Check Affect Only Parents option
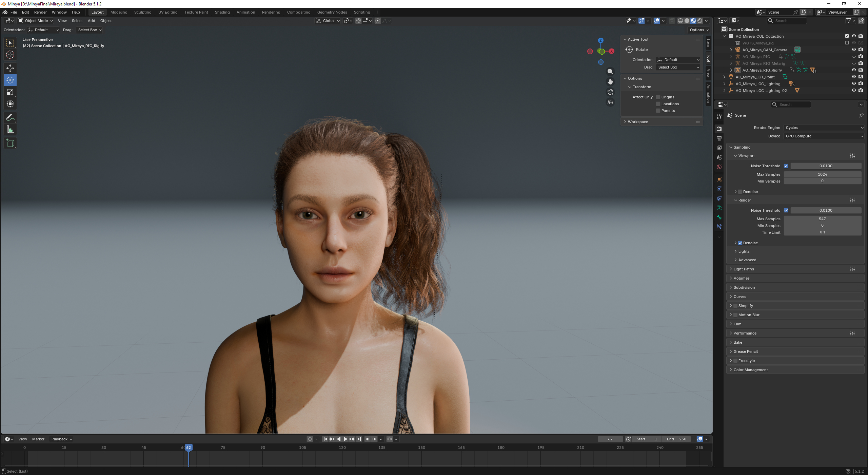This screenshot has width=868, height=475. pos(658,111)
